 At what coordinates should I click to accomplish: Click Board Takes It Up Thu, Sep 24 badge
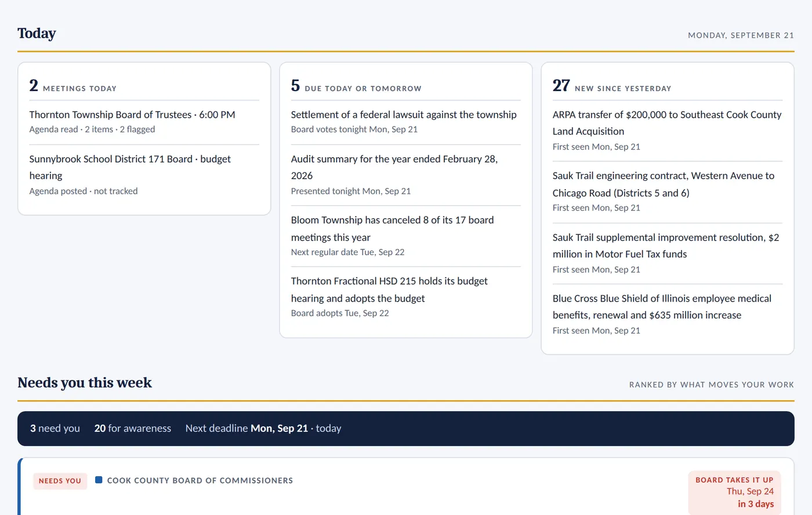734,492
